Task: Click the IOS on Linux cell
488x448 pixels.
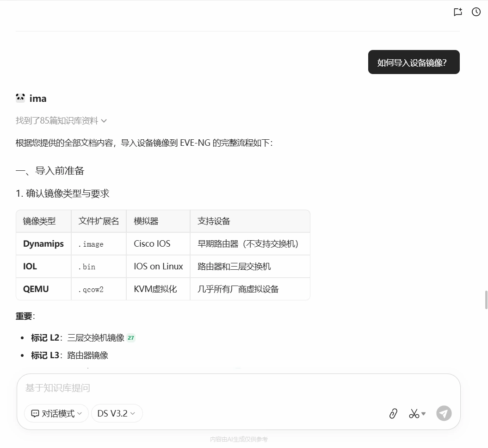Action: pos(158,266)
